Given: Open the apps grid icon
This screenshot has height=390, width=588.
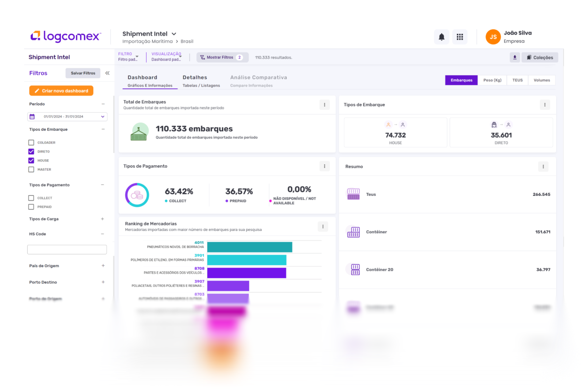Looking at the screenshot, I should [460, 37].
